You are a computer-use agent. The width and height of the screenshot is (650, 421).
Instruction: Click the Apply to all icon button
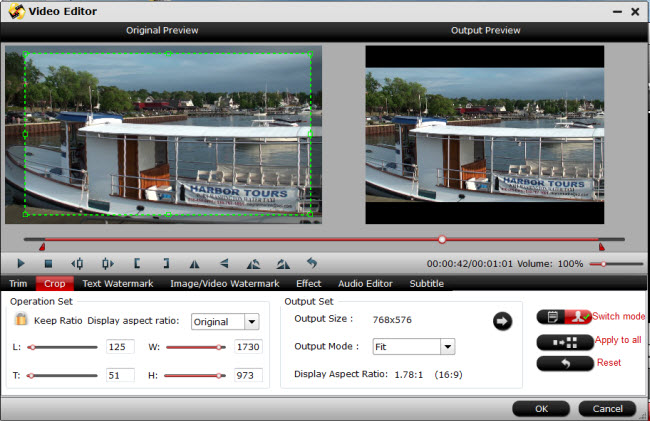click(x=565, y=342)
